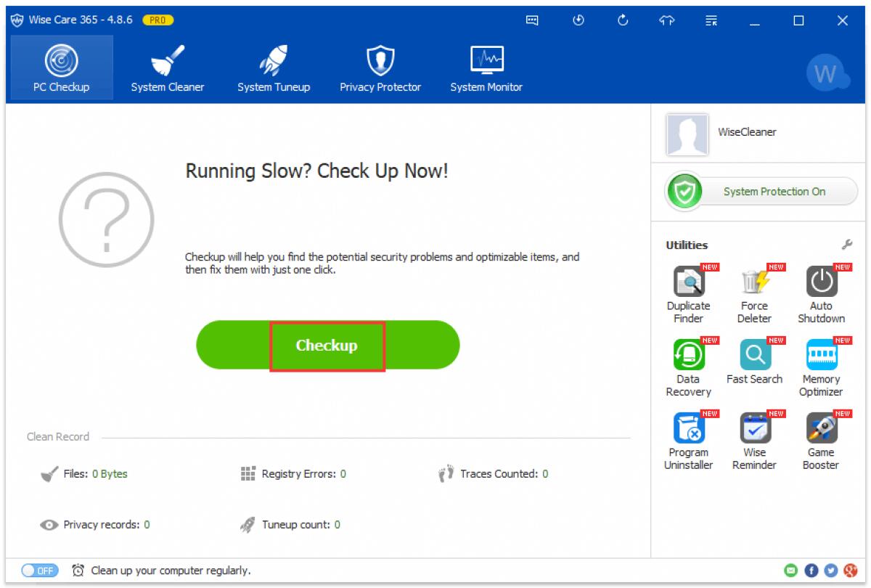
Task: Open Game Booster
Action: click(x=820, y=431)
